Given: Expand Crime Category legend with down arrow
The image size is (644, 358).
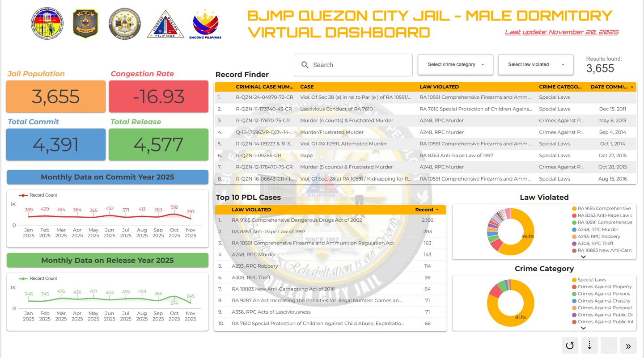Looking at the screenshot, I should click(x=583, y=328).
